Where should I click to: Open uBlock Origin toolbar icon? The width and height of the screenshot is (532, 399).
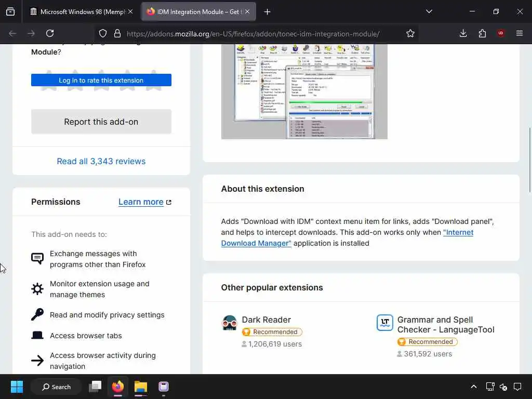pyautogui.click(x=501, y=33)
